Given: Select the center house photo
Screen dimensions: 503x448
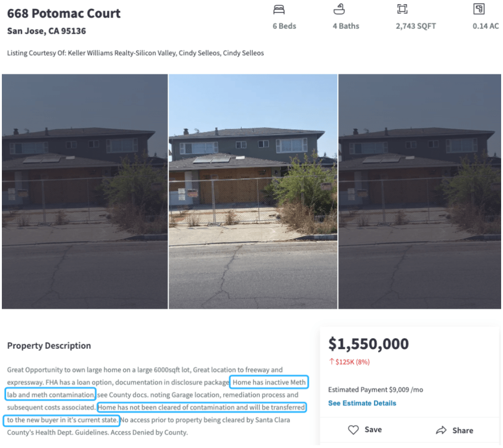Looking at the screenshot, I should pyautogui.click(x=253, y=191).
